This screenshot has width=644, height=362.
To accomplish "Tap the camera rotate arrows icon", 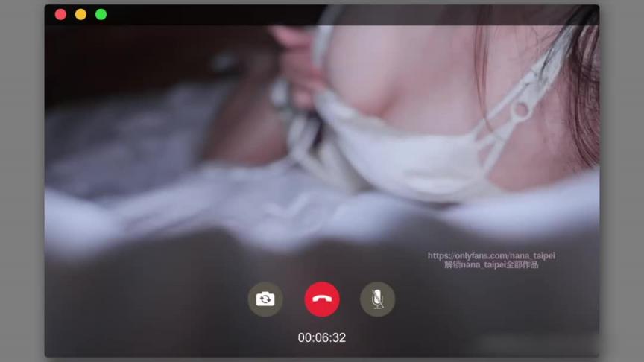I will point(265,299).
